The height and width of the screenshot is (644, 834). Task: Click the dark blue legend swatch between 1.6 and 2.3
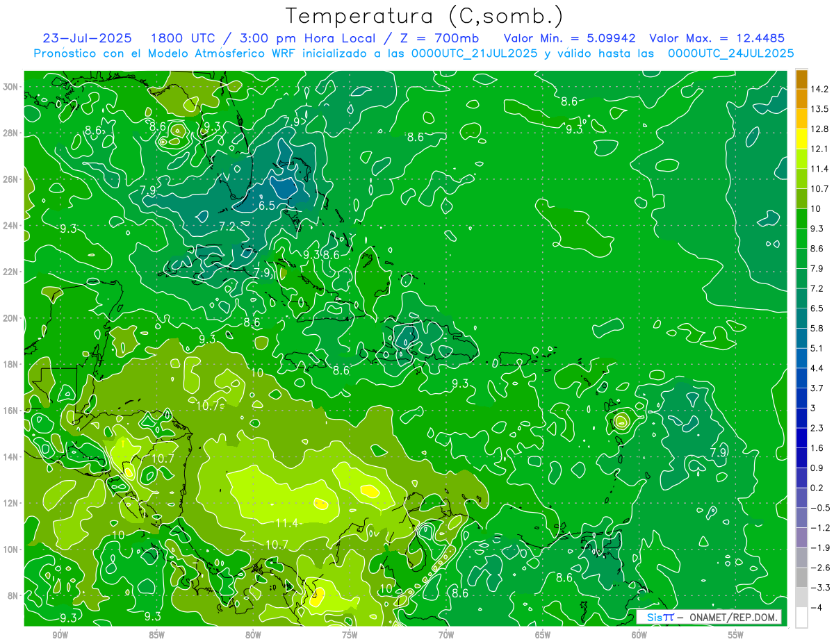tap(801, 438)
